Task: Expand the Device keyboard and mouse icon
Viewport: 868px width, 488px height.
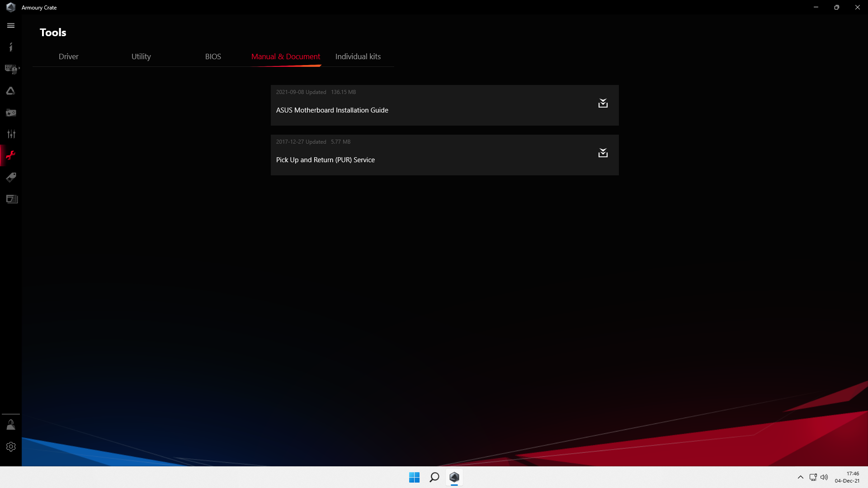Action: click(11, 69)
